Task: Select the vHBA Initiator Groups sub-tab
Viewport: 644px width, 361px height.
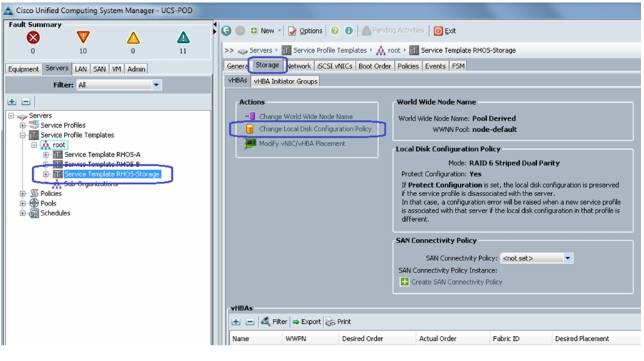Action: coord(286,81)
